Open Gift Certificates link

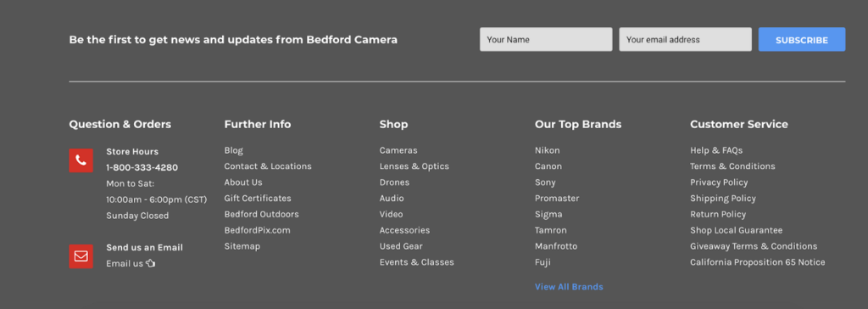pos(258,198)
